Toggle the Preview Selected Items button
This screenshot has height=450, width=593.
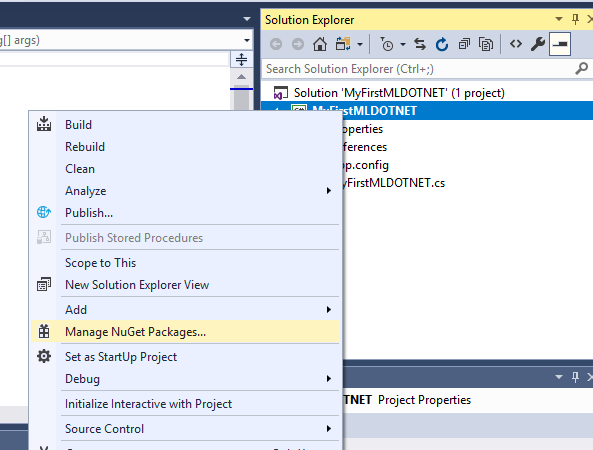coord(560,44)
